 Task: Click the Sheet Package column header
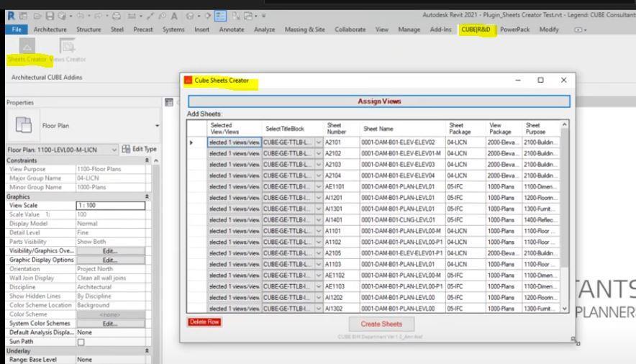(x=465, y=129)
